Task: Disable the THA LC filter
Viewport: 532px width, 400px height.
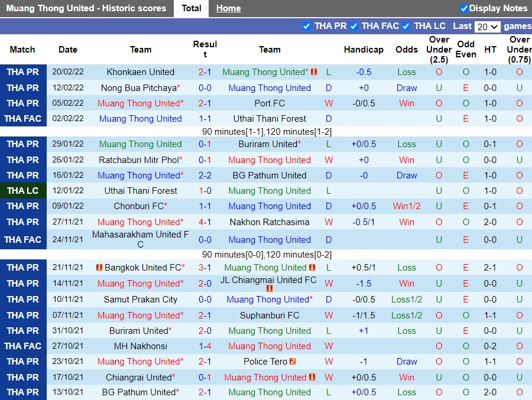Action: [406, 26]
